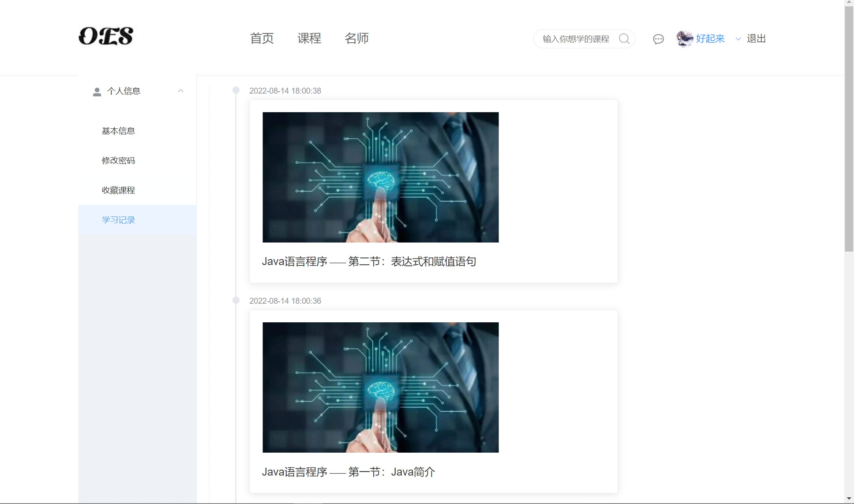This screenshot has height=504, width=854.
Task: Click the 退出 logout link
Action: (756, 39)
